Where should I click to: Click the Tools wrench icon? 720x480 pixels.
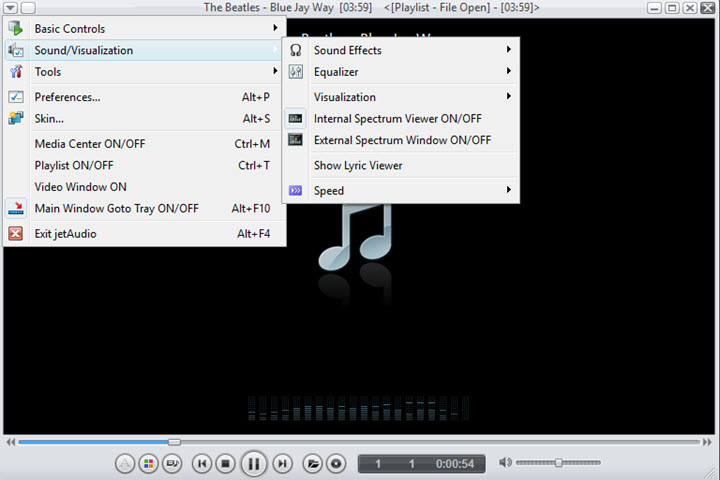pos(16,72)
